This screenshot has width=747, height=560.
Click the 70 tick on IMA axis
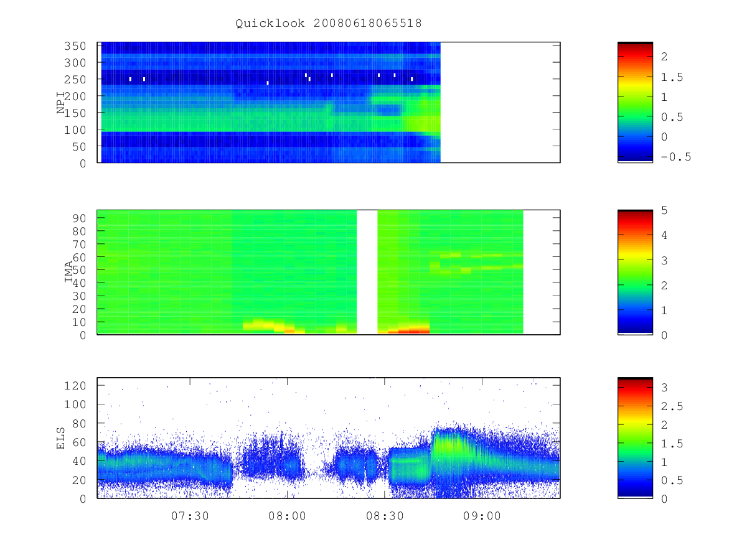click(79, 244)
